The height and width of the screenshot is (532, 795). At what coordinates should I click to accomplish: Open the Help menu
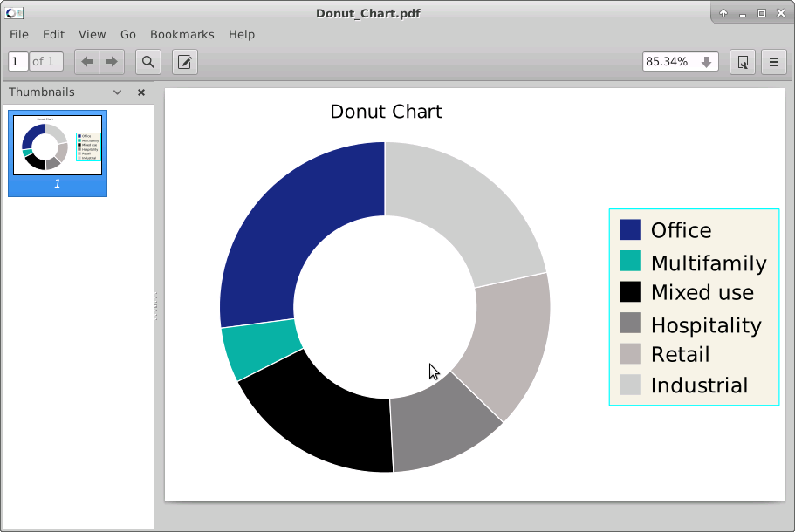242,34
